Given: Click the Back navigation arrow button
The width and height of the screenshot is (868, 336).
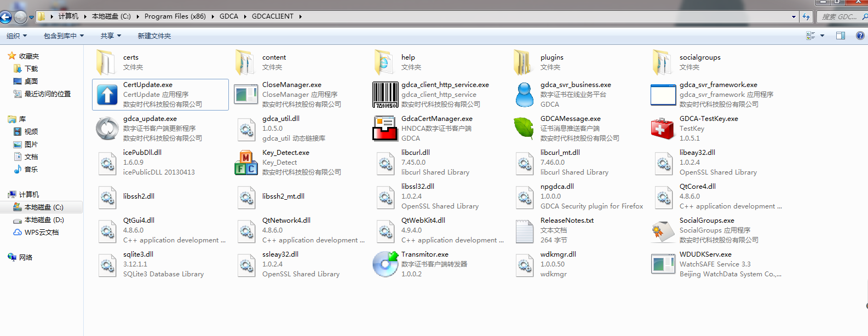Looking at the screenshot, I should (5, 17).
